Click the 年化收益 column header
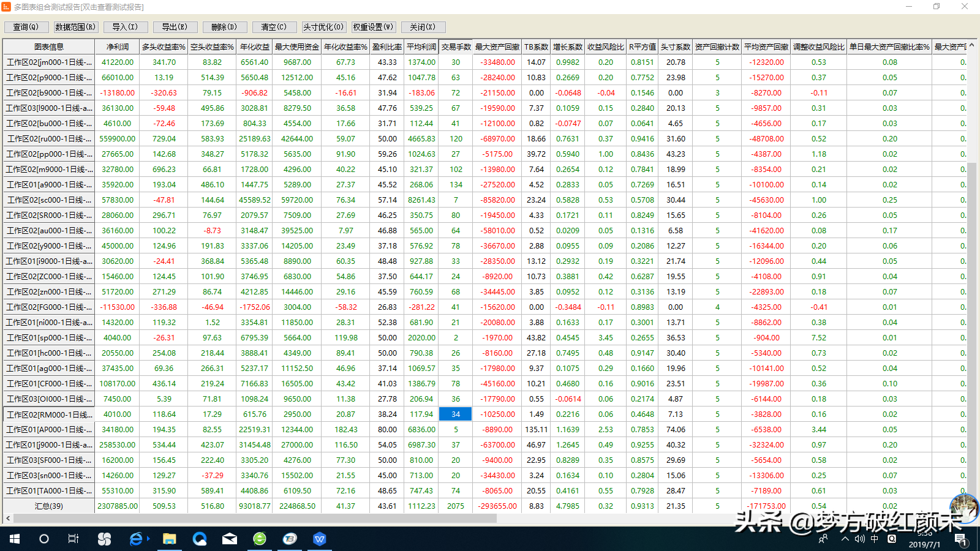This screenshot has height=551, width=980. [255, 47]
